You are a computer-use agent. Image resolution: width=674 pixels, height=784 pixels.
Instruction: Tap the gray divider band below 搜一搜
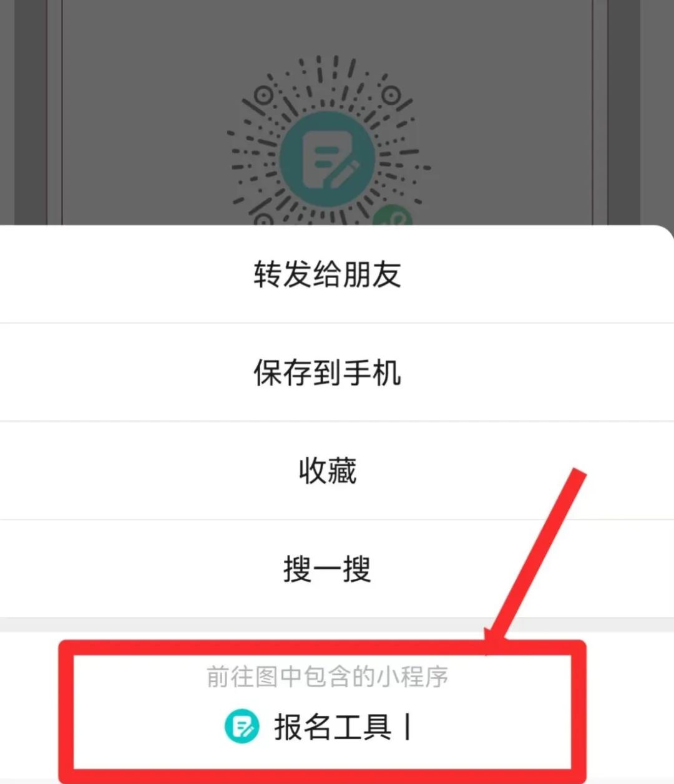tap(337, 625)
